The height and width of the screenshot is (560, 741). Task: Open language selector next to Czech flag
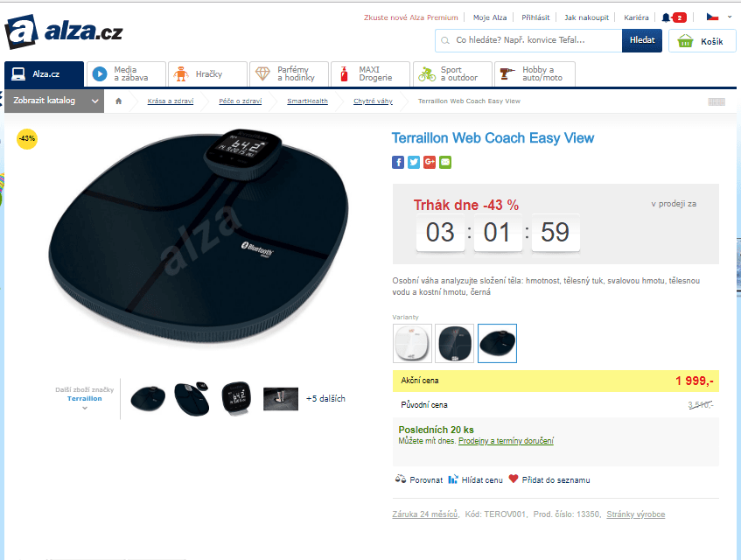click(x=729, y=17)
